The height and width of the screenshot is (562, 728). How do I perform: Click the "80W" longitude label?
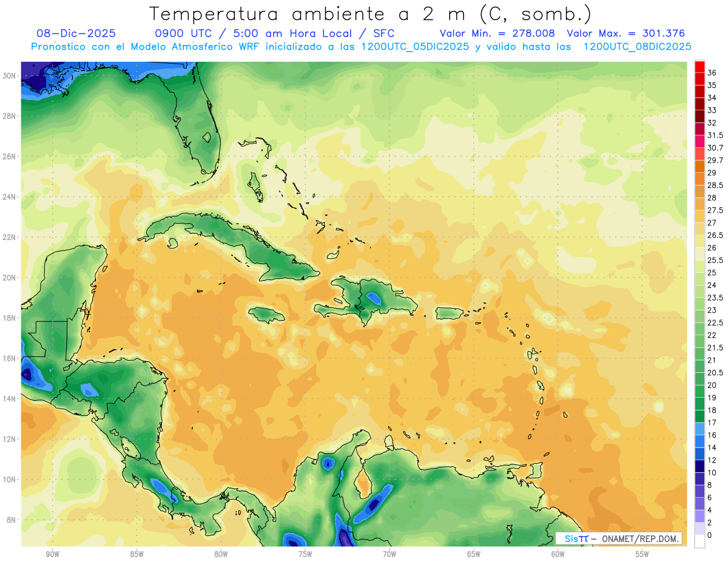pyautogui.click(x=221, y=554)
